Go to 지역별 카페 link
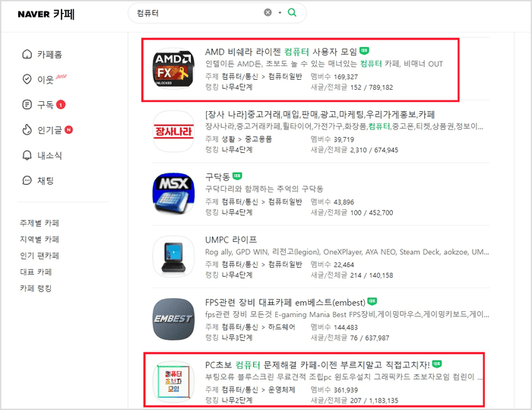 point(40,239)
